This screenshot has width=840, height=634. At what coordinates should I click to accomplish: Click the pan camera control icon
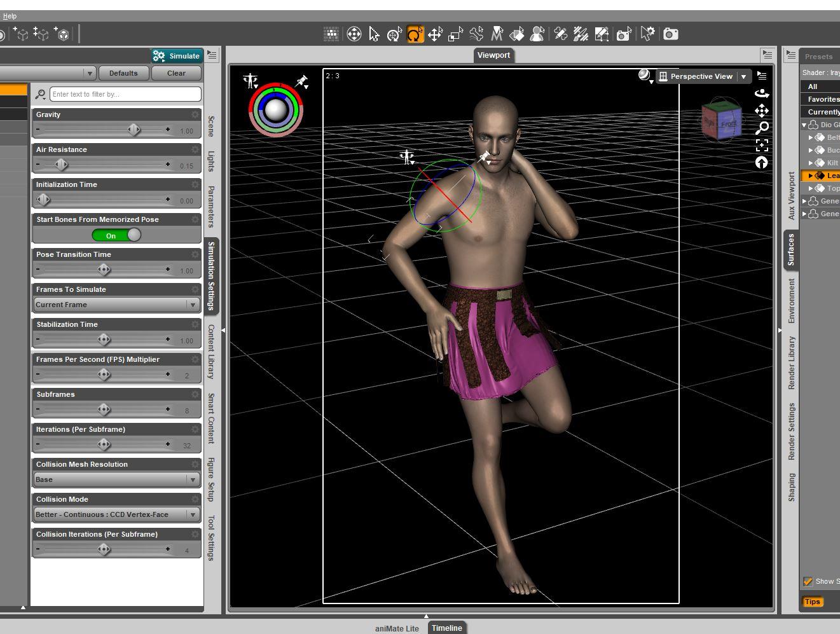tap(761, 111)
